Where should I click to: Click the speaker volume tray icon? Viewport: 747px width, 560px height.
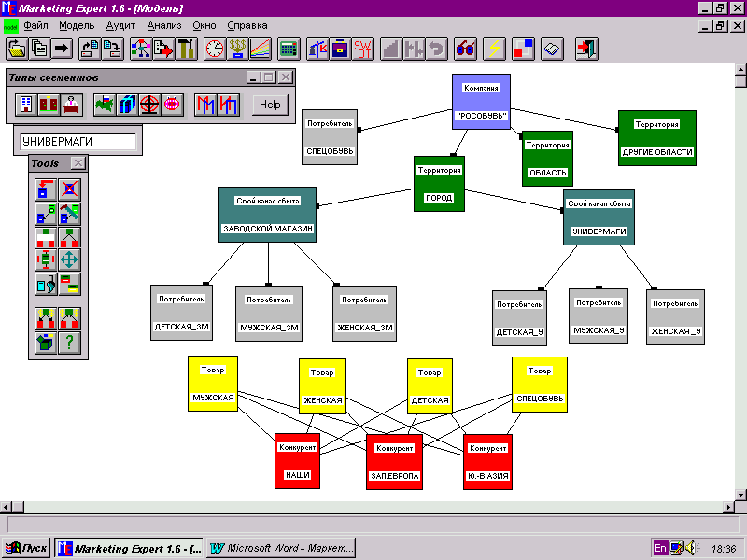pyautogui.click(x=692, y=548)
